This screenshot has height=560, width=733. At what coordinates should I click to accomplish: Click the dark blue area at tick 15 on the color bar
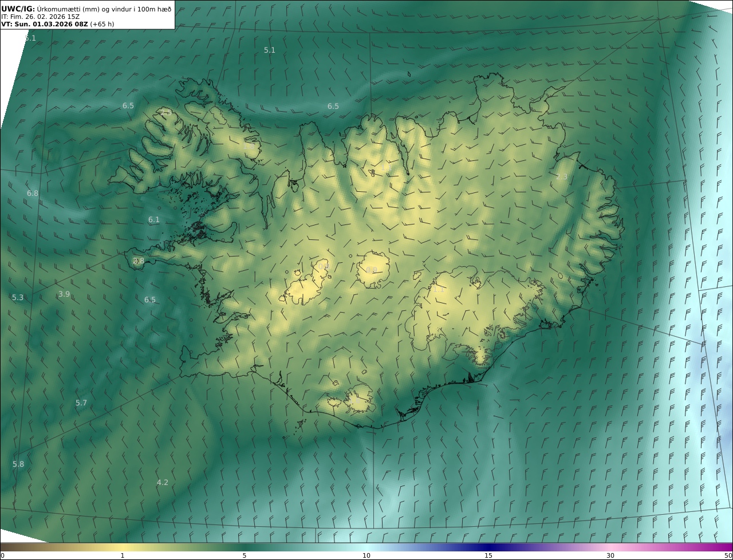488,547
